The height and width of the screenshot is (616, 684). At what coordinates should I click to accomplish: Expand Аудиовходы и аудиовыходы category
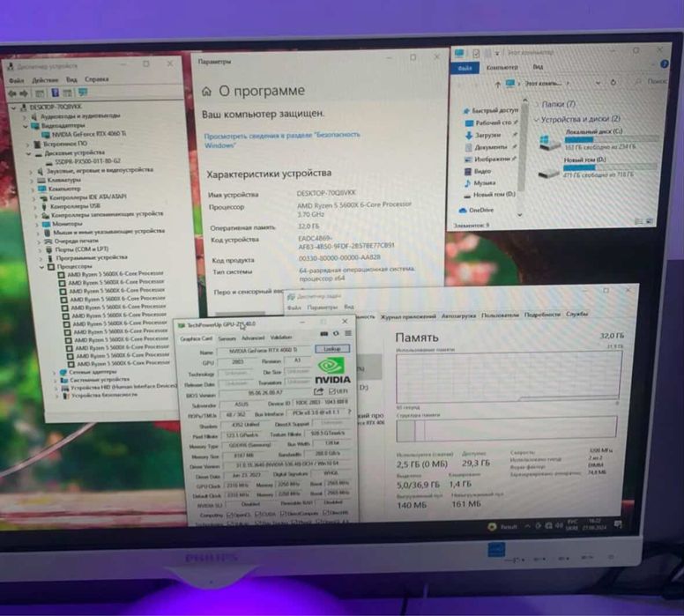tap(25, 117)
